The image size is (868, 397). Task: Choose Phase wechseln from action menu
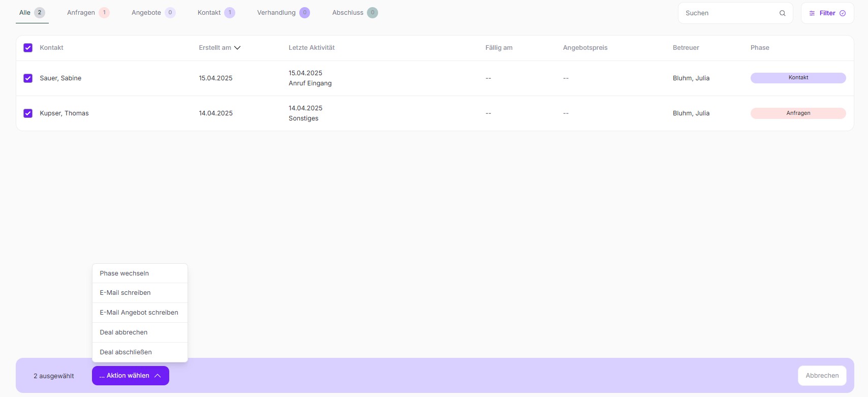[140, 273]
